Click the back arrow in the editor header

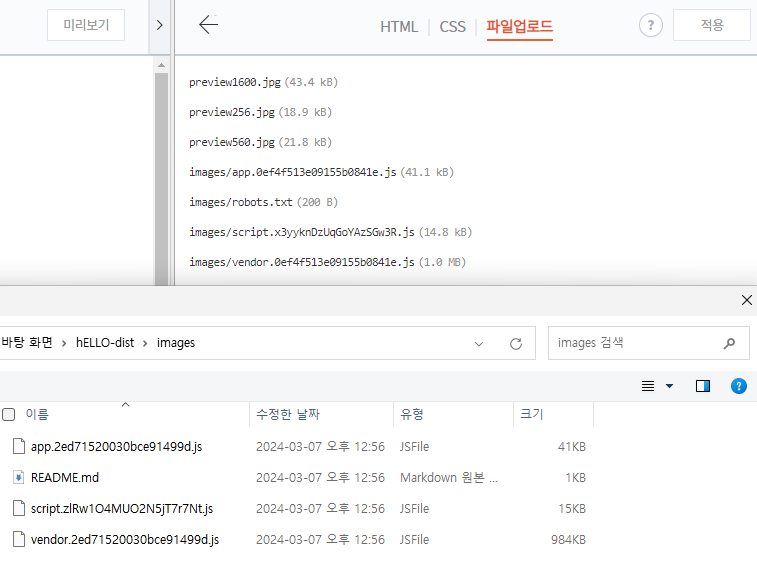coord(209,25)
